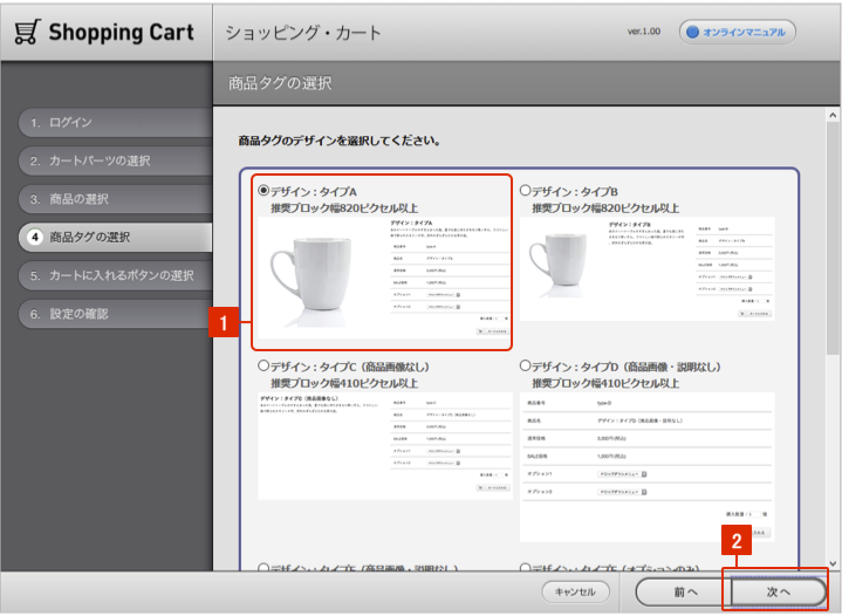Viewport: 842px width, 616px height.
Task: Click the 商品タグの選択 page heading text
Action: (280, 83)
